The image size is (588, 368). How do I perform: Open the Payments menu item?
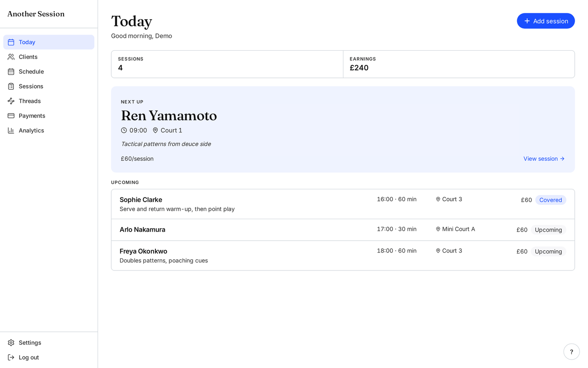(49, 116)
